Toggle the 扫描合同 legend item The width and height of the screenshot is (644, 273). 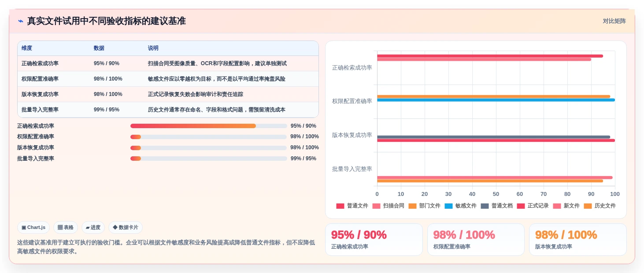(x=388, y=206)
